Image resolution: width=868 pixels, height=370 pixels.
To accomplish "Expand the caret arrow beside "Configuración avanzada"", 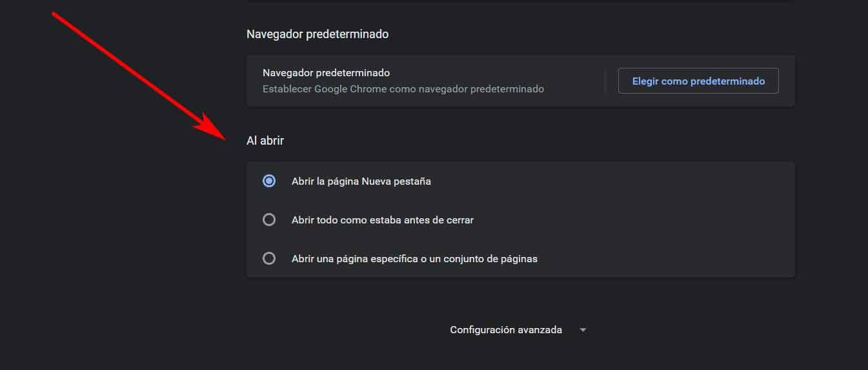I will point(583,330).
